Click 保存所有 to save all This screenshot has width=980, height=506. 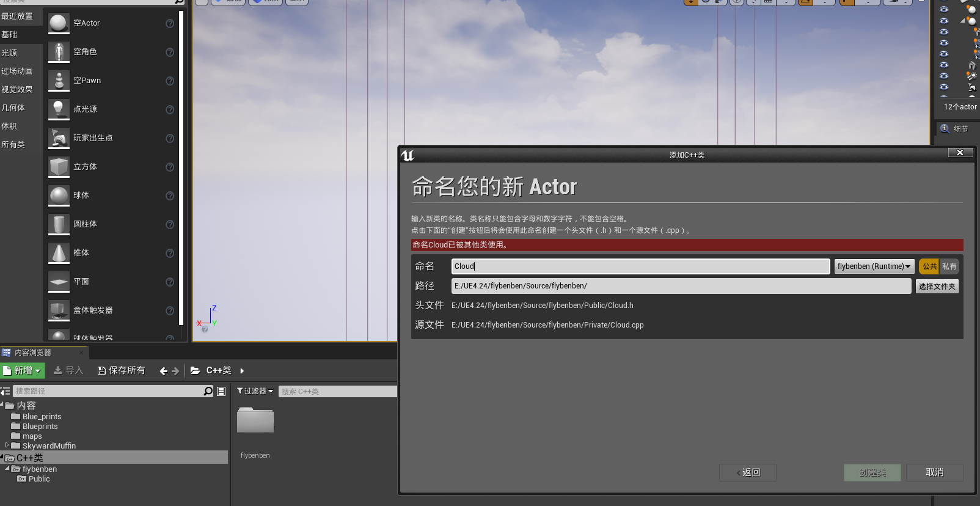click(x=121, y=370)
